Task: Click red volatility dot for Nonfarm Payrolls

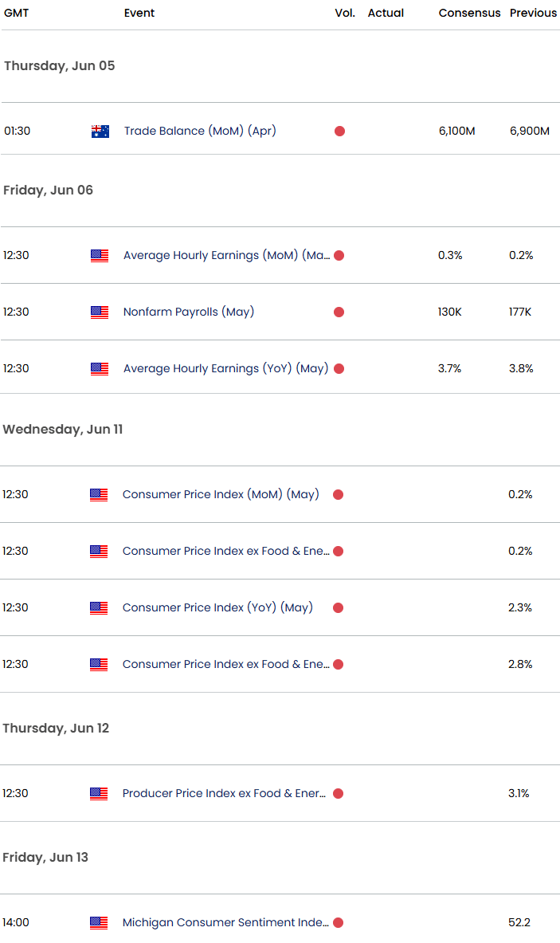Action: pyautogui.click(x=339, y=312)
